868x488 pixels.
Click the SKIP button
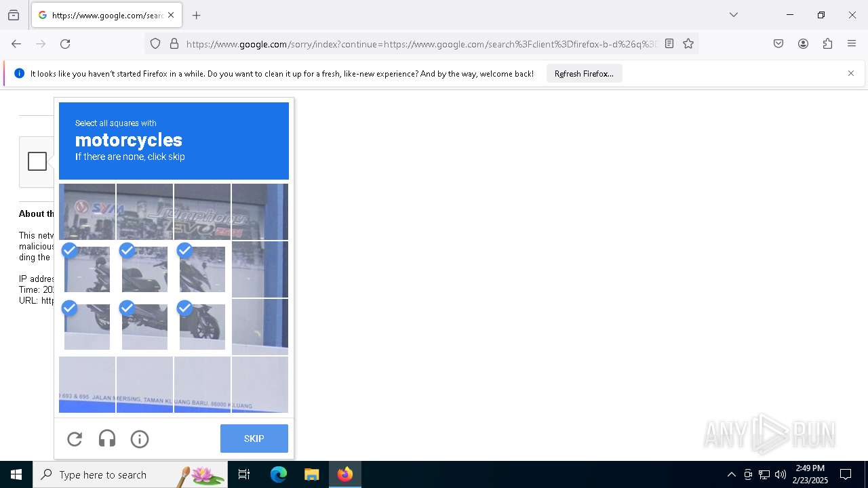point(254,439)
